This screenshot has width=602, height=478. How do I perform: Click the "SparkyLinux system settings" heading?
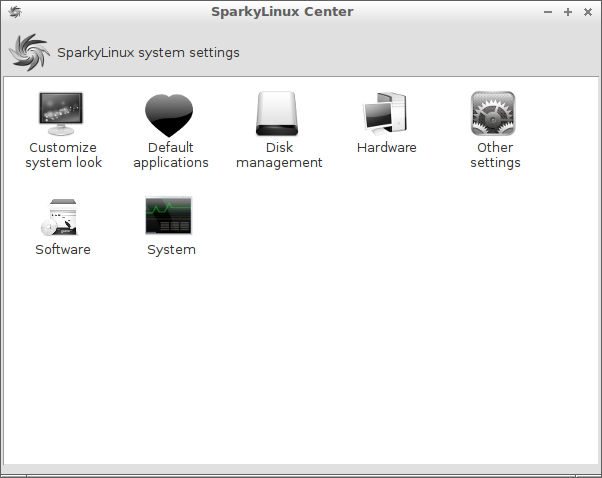click(x=148, y=53)
